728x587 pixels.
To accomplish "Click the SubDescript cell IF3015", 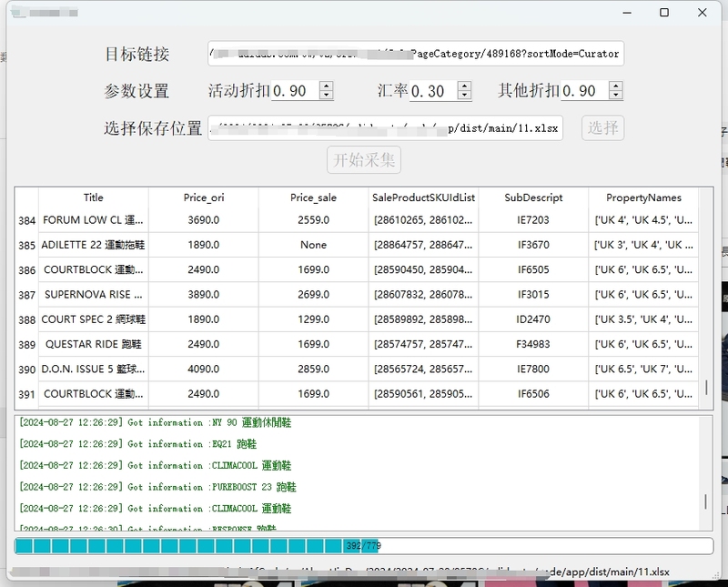I will click(533, 295).
